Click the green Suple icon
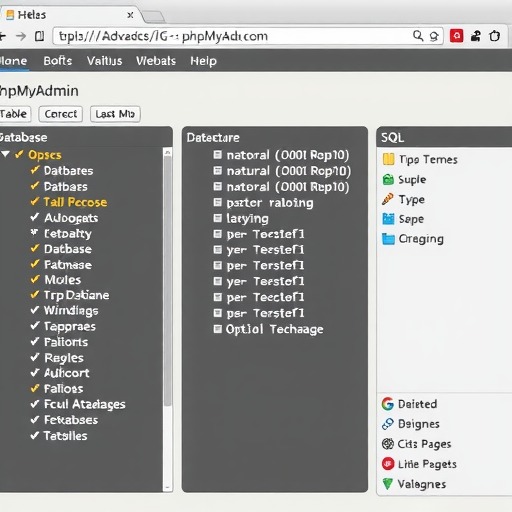This screenshot has width=512, height=512. [x=388, y=179]
